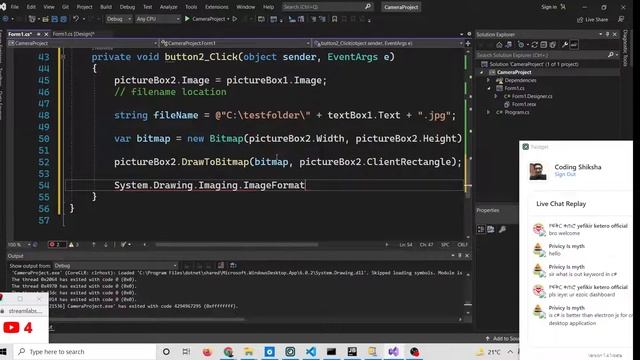Image resolution: width=640 pixels, height=360 pixels.
Task: Click Sign Out link under Coding Shiksha
Action: [x=565, y=174]
